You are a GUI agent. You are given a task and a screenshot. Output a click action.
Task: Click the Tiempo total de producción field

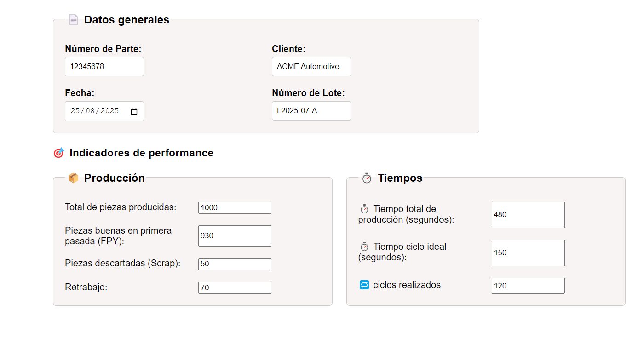(x=528, y=215)
